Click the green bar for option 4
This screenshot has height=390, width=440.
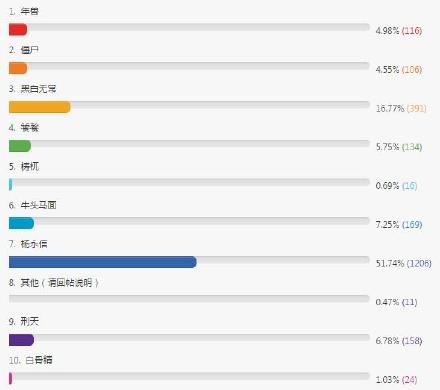[x=20, y=146]
